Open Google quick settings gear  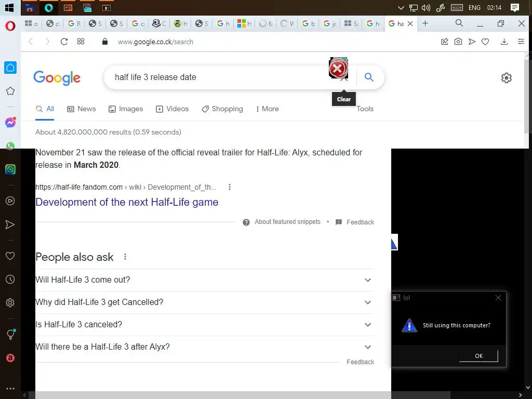tap(506, 78)
